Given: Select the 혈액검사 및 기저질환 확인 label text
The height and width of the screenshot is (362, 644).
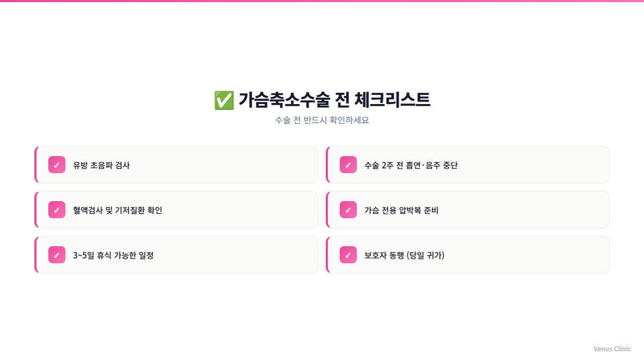Looking at the screenshot, I should [x=118, y=210].
